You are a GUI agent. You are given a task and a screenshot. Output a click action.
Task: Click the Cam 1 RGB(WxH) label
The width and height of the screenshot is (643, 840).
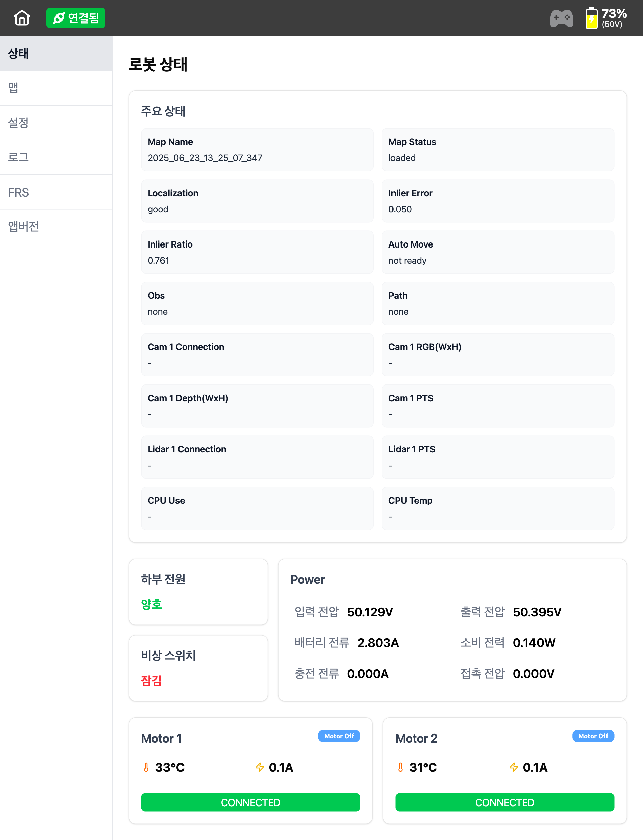coord(425,347)
